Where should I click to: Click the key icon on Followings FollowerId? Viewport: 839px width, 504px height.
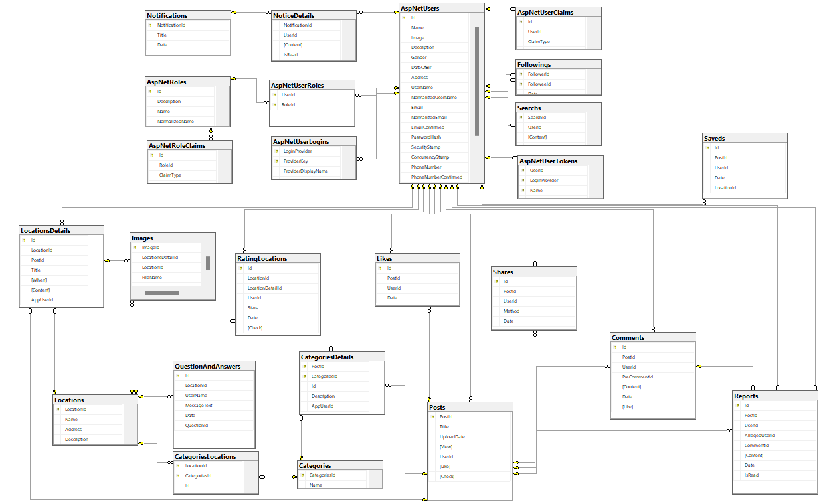click(522, 74)
